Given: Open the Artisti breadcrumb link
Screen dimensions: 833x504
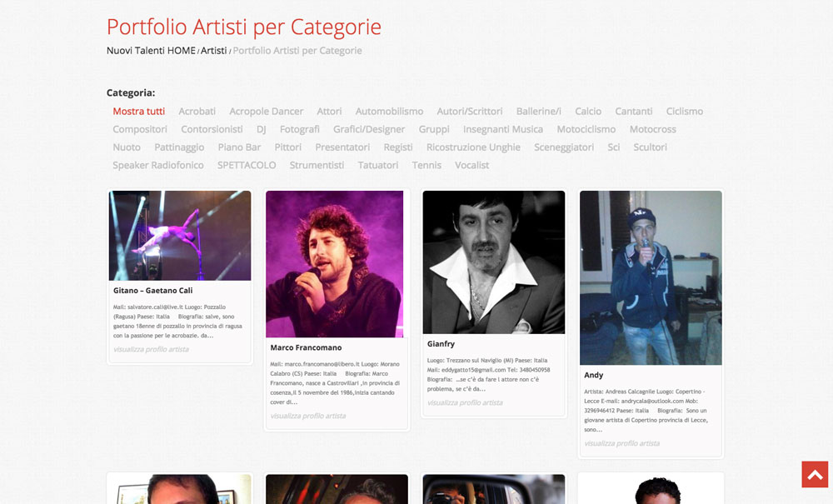Looking at the screenshot, I should (213, 51).
